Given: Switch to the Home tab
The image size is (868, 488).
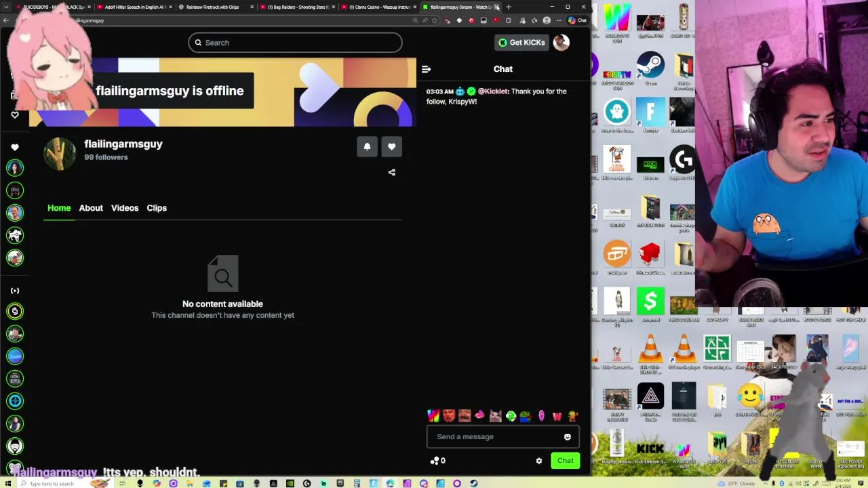Looking at the screenshot, I should [x=59, y=208].
